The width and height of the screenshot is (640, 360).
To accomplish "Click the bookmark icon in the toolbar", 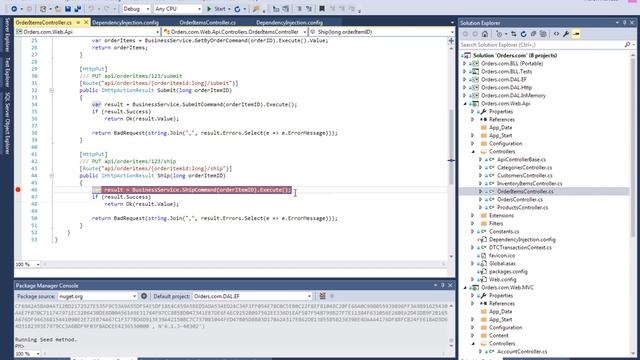I will click(322, 9).
